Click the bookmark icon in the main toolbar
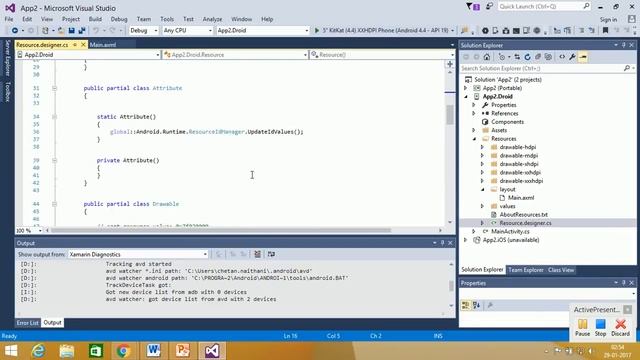 (x=606, y=31)
